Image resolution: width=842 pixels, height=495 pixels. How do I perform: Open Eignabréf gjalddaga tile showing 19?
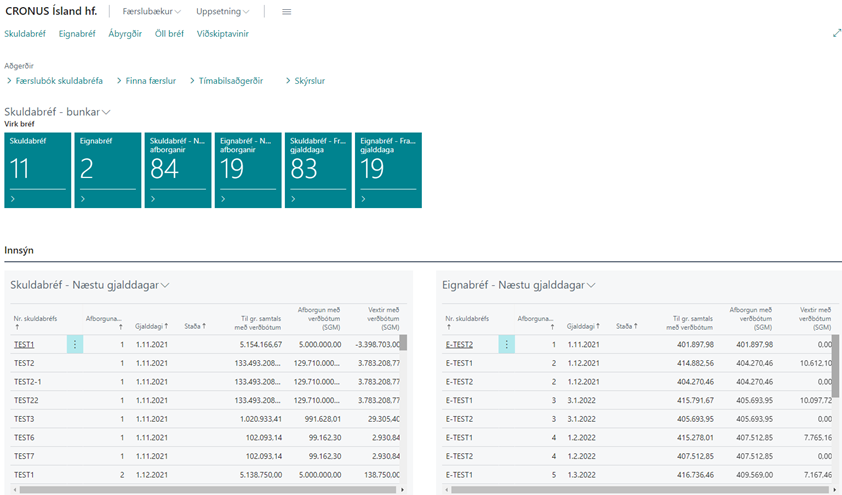click(388, 170)
